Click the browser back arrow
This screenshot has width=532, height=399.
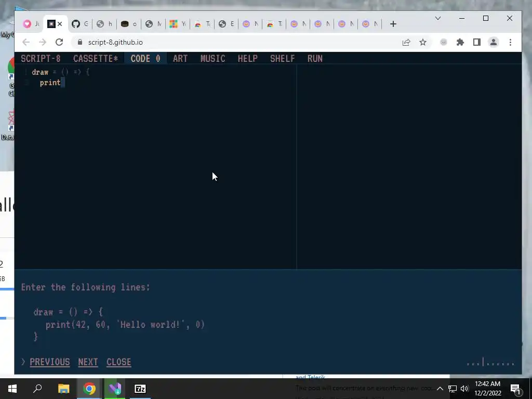pos(26,42)
